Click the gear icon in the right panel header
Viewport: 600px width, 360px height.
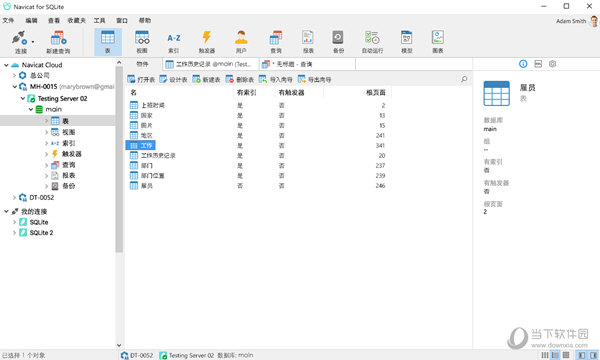tap(552, 64)
